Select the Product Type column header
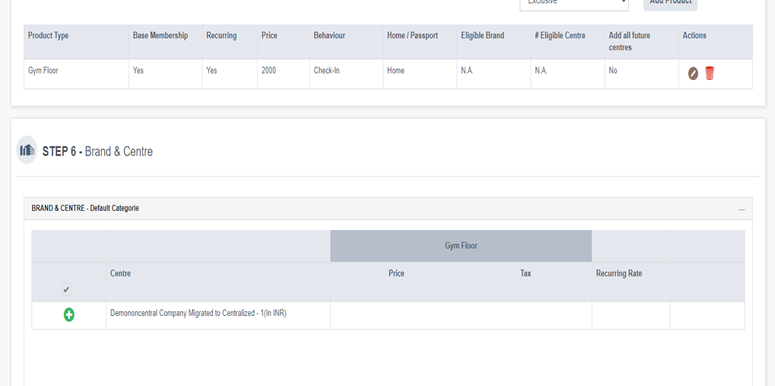The image size is (775, 386). (x=48, y=36)
